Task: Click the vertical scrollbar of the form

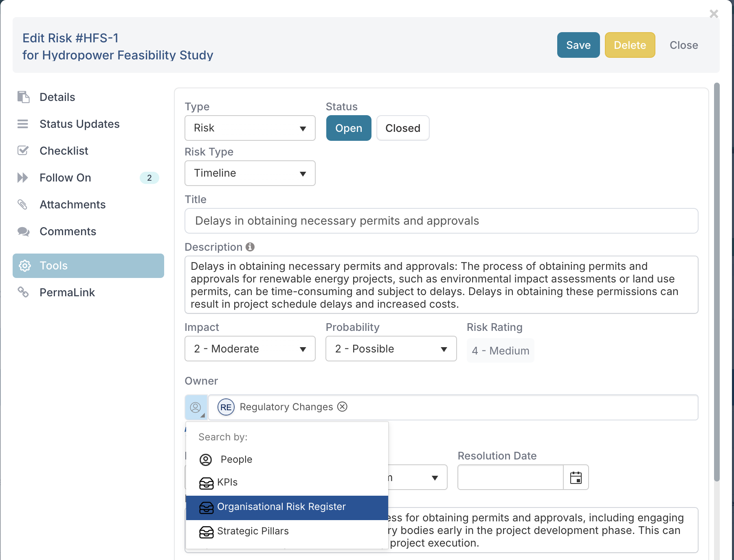Action: [717, 282]
